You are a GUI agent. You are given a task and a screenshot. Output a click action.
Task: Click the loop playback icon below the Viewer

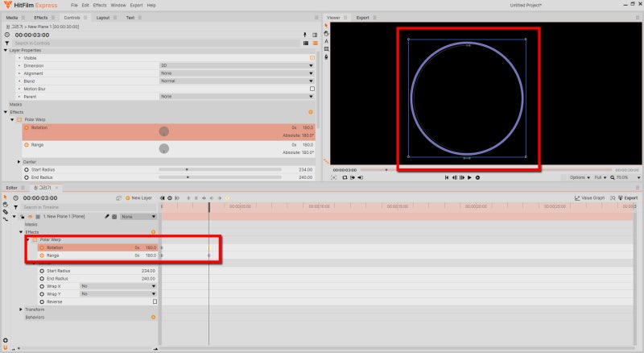coord(345,178)
